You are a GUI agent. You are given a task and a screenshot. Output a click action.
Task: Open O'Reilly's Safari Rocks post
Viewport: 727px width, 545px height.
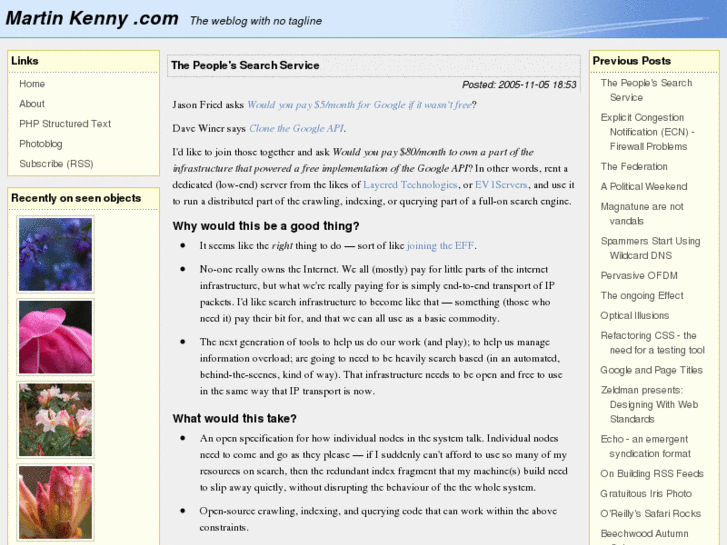tap(650, 513)
